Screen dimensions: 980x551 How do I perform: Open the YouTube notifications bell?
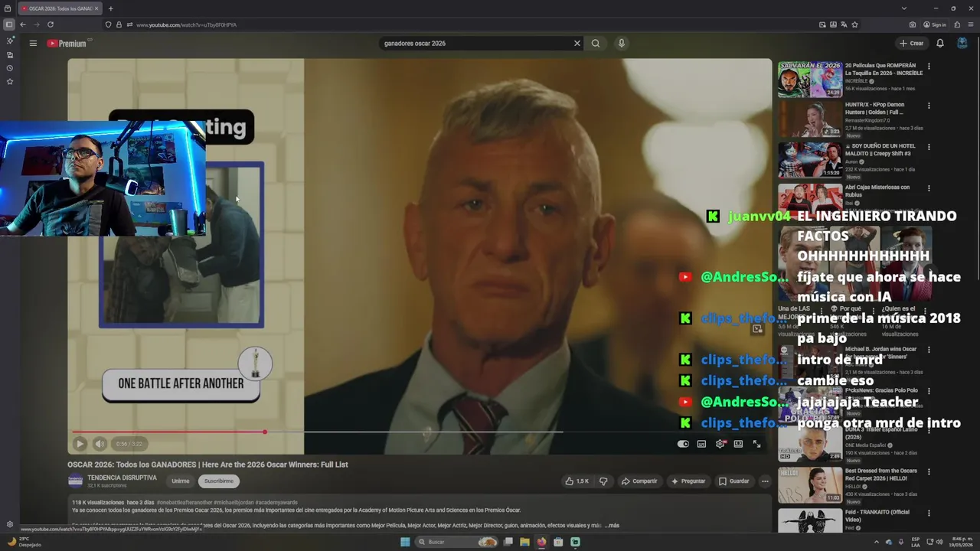click(940, 44)
